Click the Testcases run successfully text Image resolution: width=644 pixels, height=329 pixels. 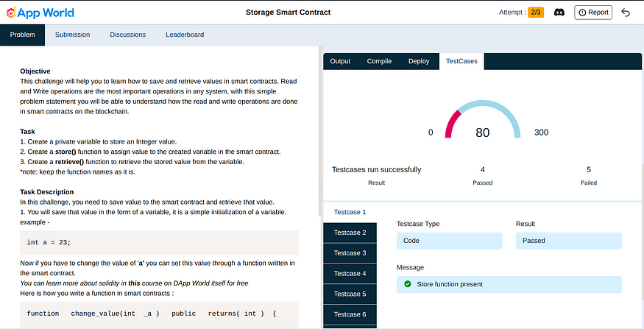point(377,169)
